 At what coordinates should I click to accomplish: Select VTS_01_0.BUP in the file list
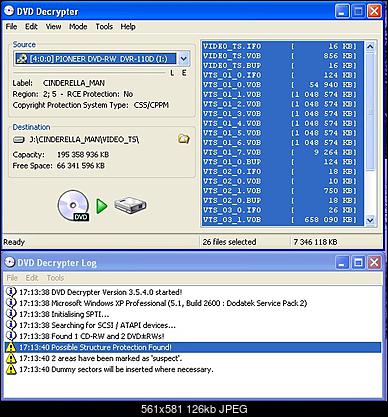point(282,162)
